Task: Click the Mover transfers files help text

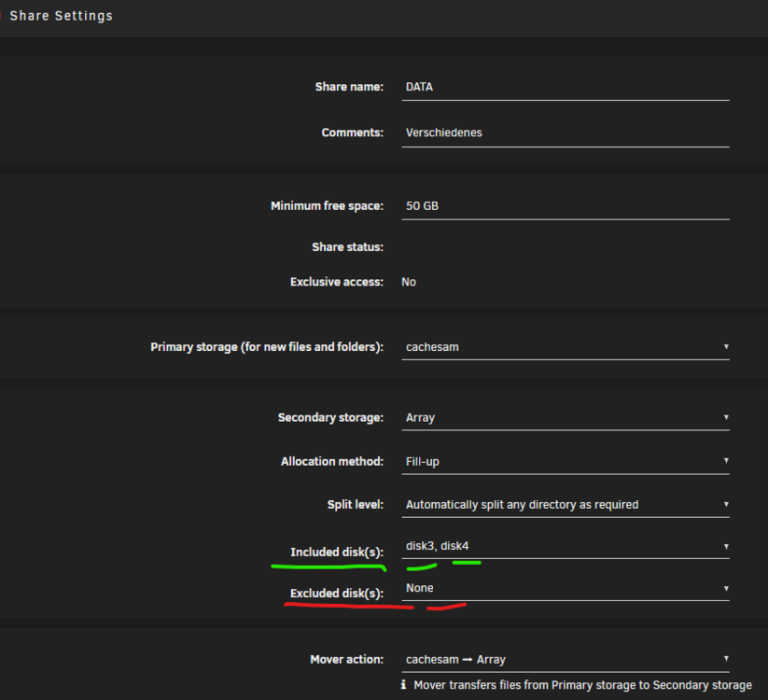Action: [x=582, y=685]
